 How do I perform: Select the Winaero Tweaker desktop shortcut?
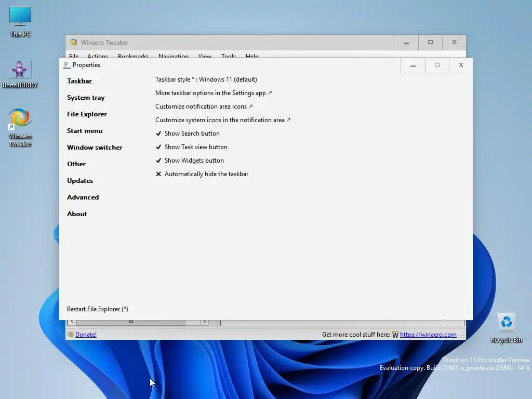tap(20, 128)
